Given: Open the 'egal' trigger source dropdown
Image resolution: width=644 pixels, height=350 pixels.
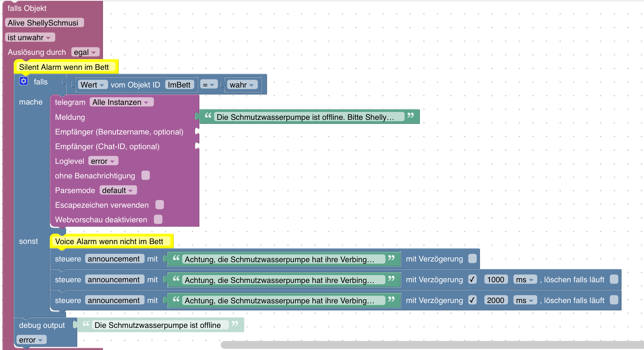Looking at the screenshot, I should pos(85,52).
